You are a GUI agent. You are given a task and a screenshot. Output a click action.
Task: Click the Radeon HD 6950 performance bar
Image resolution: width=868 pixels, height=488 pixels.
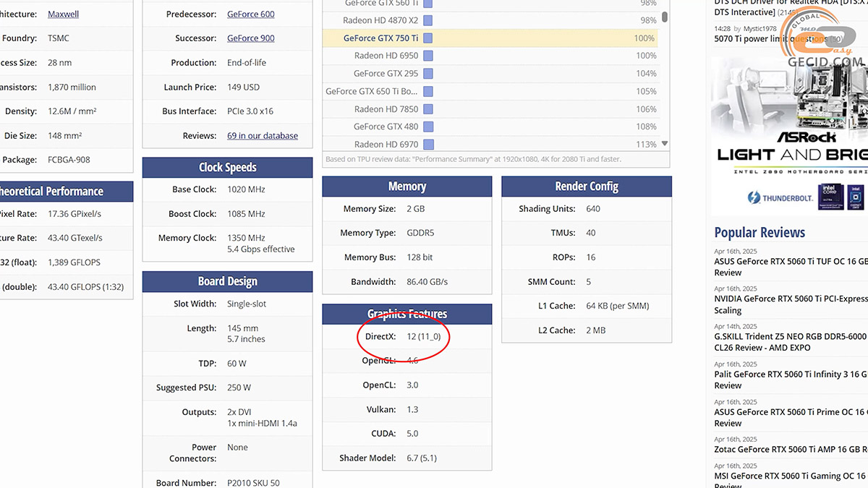(427, 56)
